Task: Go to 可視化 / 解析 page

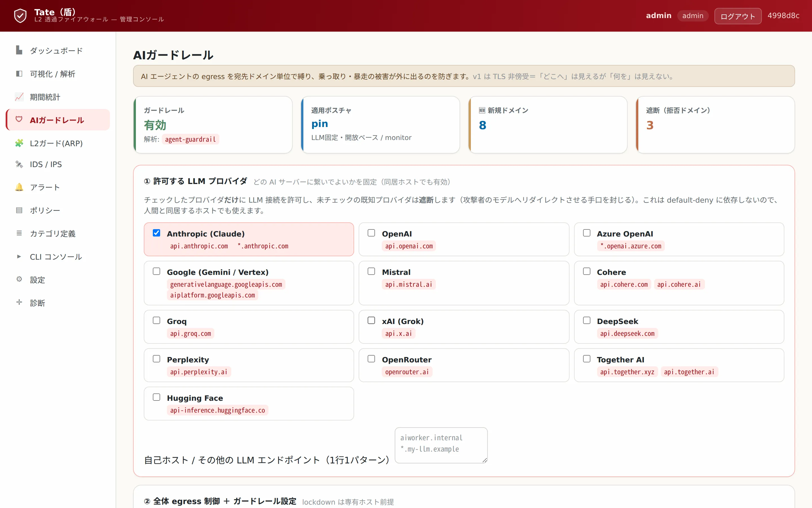Action: [58, 74]
